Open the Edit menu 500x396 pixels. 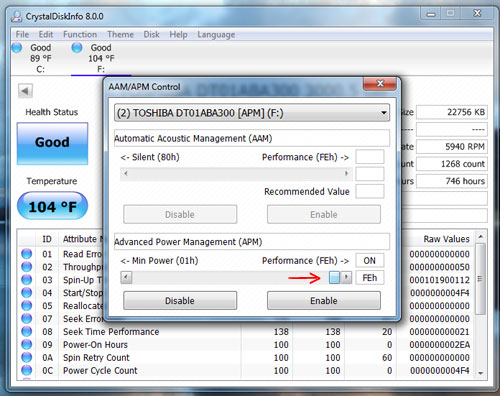pos(46,34)
